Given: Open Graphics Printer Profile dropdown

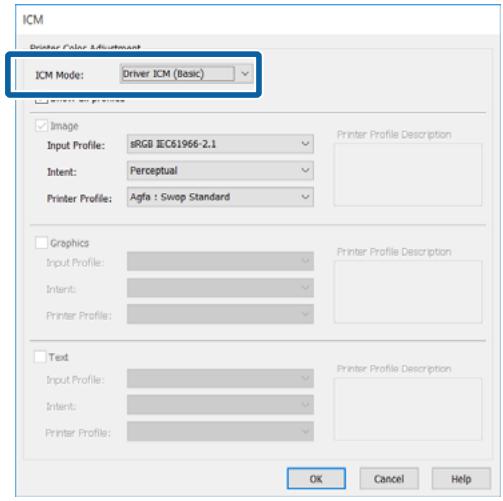Looking at the screenshot, I should 220,314.
